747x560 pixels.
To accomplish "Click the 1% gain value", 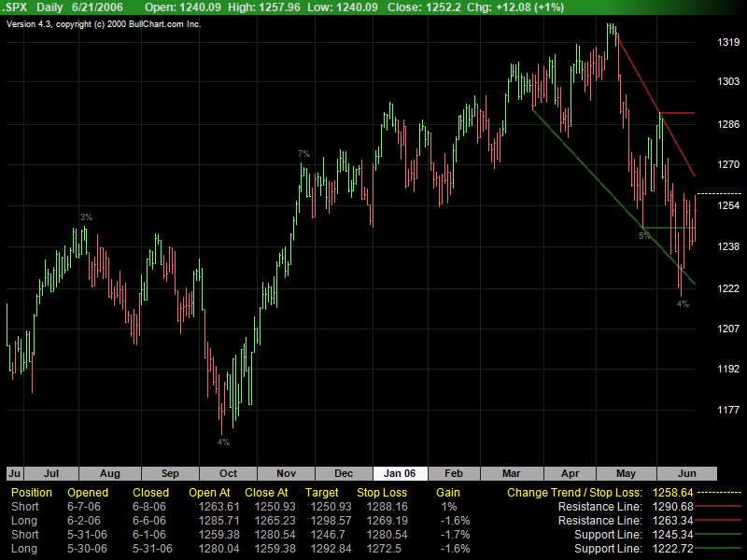I will pos(449,507).
